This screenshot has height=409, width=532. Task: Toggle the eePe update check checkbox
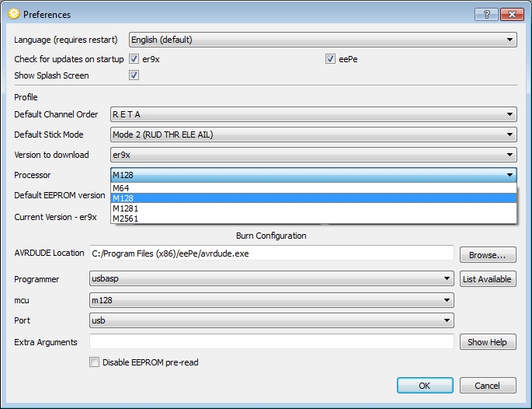(331, 59)
